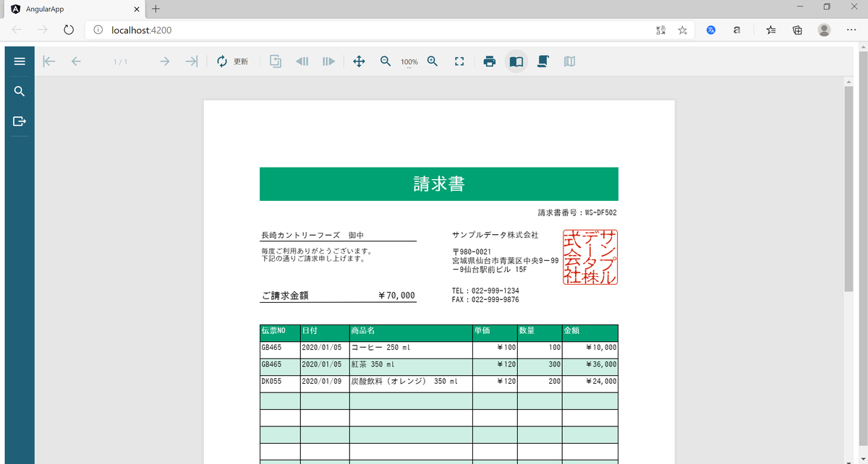Click the page number field 1 / 1

click(x=121, y=61)
